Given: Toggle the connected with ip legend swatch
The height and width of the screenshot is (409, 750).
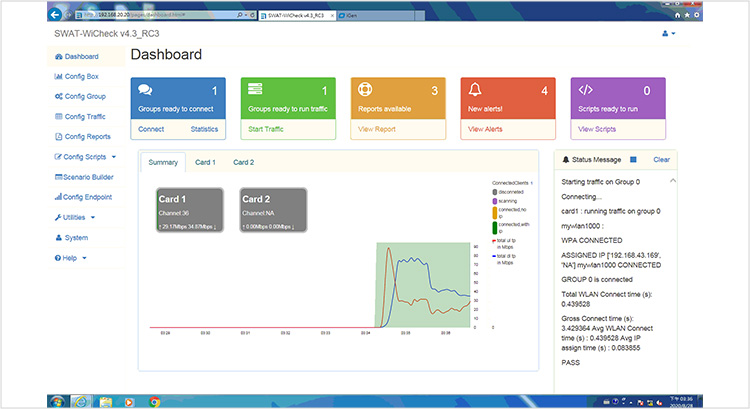Looking at the screenshot, I should [495, 228].
